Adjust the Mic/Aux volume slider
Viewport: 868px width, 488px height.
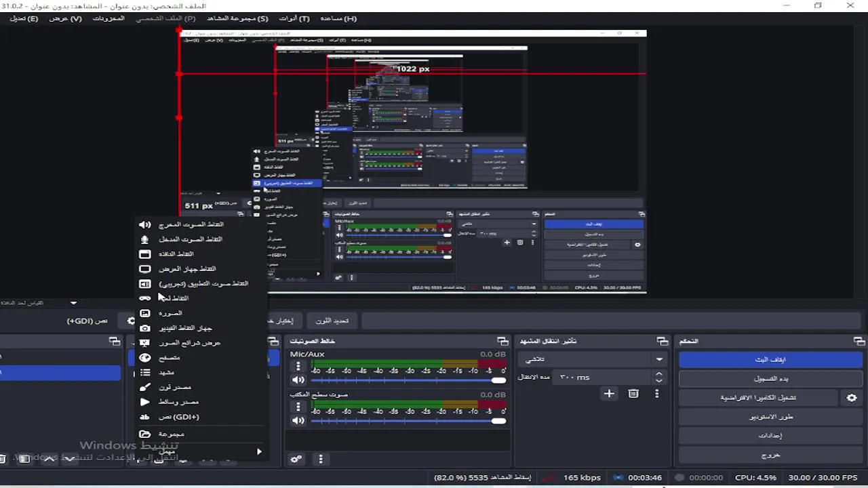point(408,380)
